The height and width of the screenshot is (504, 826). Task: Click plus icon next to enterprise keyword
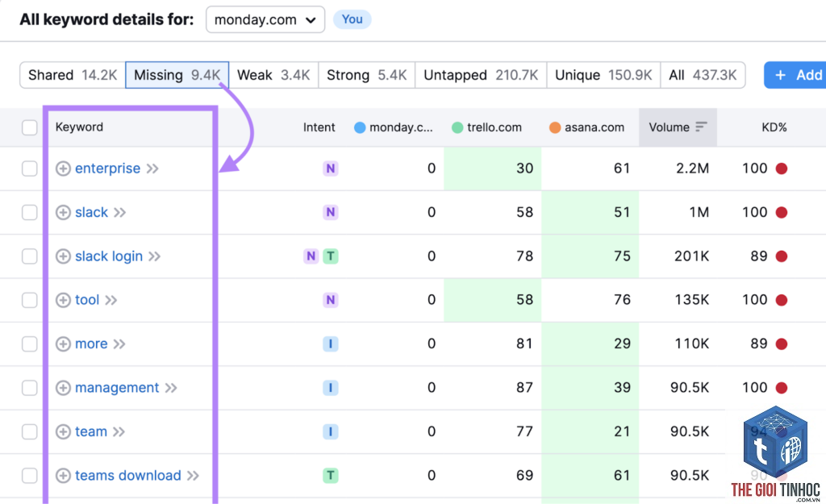pyautogui.click(x=63, y=169)
